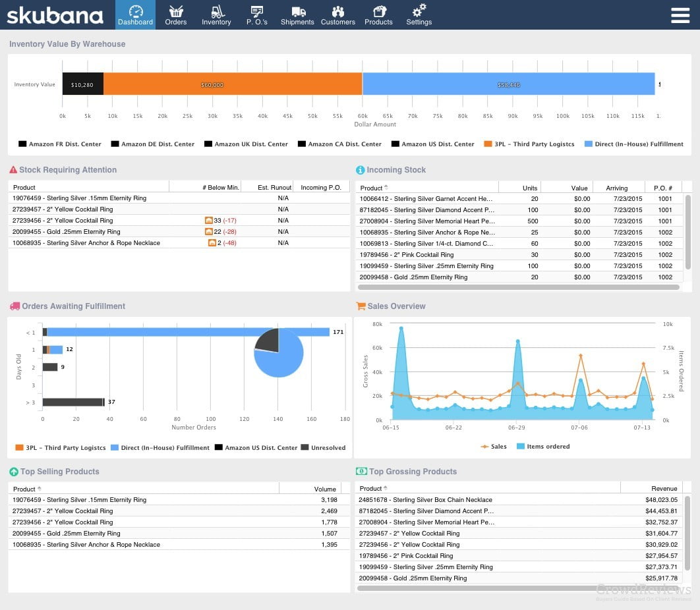Screen dimensions: 700x610
Task: Click the info icon beside Incoming Stock
Action: [x=361, y=169]
